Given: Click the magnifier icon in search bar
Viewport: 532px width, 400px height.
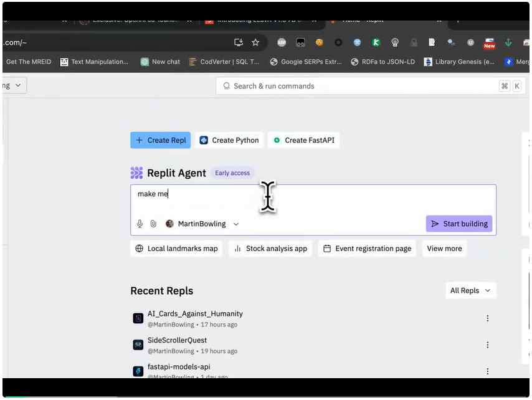Looking at the screenshot, I should 227,86.
